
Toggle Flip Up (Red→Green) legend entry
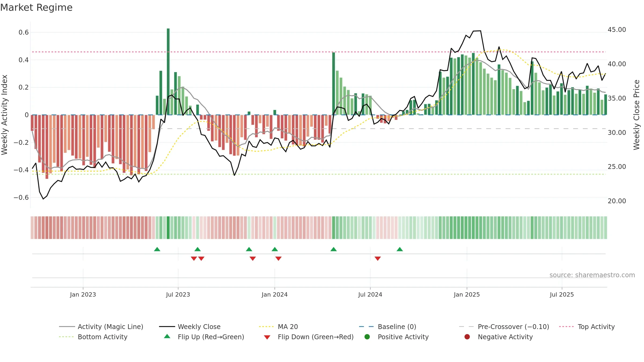[x=204, y=337]
